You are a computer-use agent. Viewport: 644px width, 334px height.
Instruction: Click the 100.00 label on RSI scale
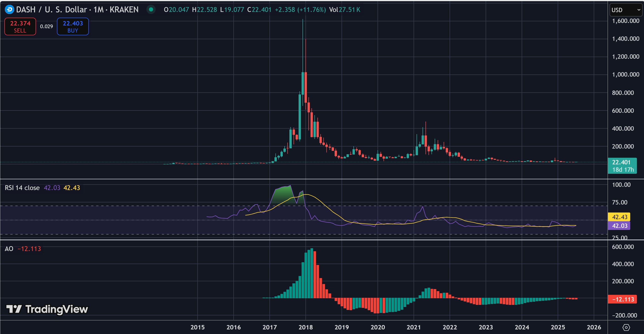pos(621,185)
